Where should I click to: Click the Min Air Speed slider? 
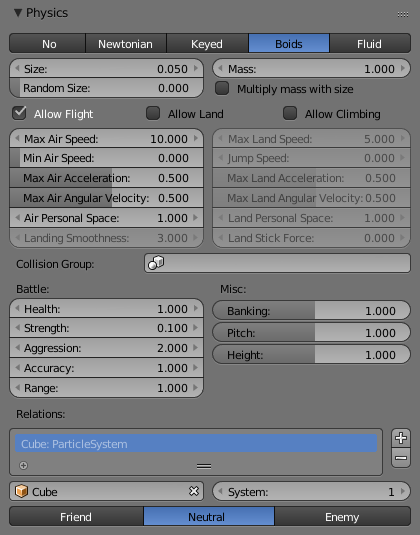(x=106, y=158)
